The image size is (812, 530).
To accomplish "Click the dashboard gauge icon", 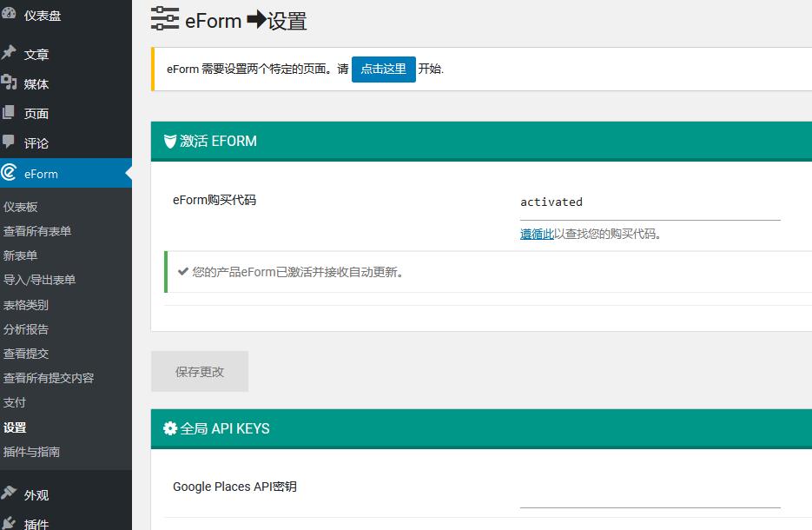I will (x=9, y=13).
